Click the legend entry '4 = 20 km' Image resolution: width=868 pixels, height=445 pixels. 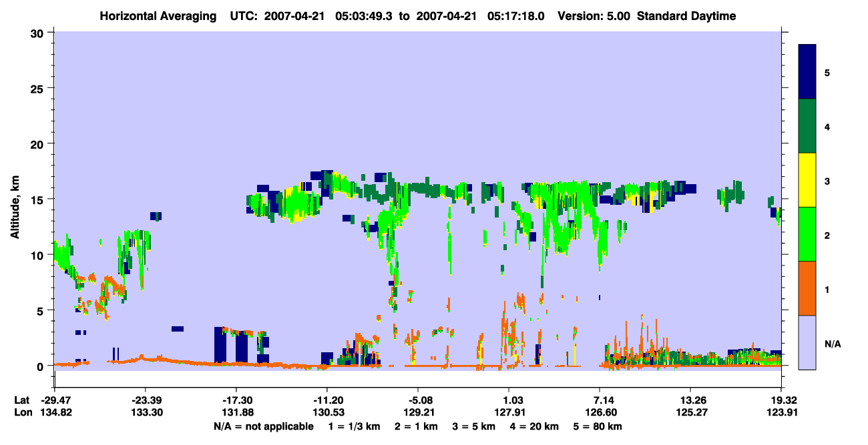[533, 426]
